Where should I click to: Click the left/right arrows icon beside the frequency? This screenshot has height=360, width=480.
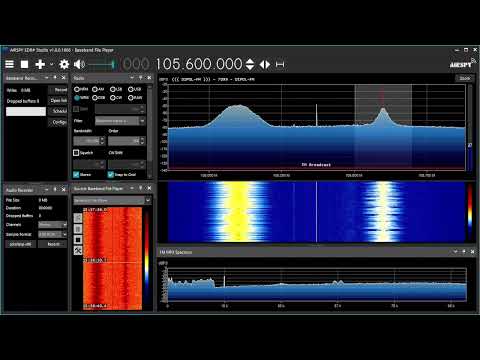pyautogui.click(x=265, y=64)
